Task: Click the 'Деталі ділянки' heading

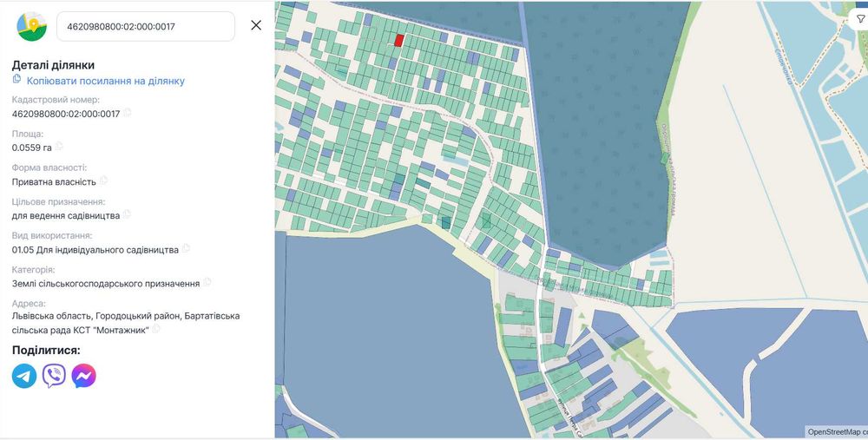Action: [53, 65]
